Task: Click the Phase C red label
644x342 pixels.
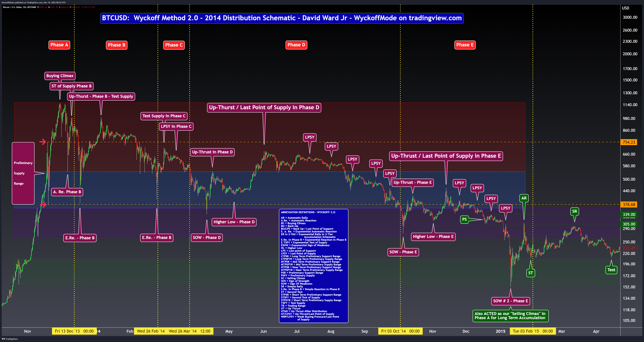Action: point(174,45)
